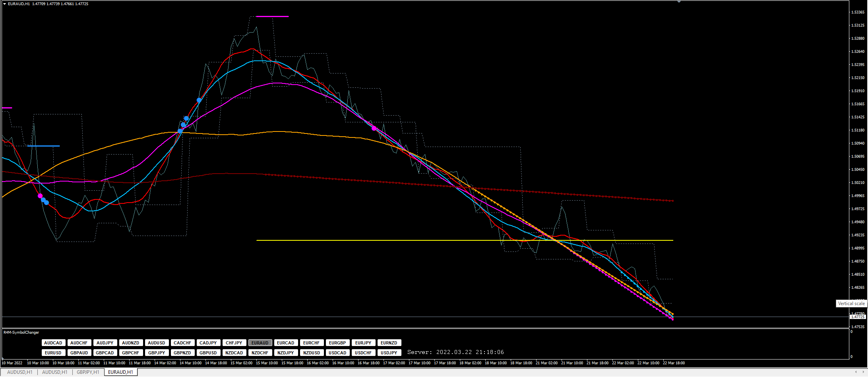868x377 pixels.
Task: Click the 1.52395 price scale label
Action: tap(858, 65)
